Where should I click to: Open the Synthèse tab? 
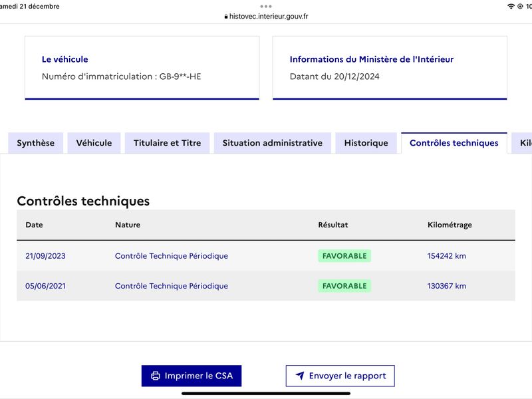click(x=36, y=143)
